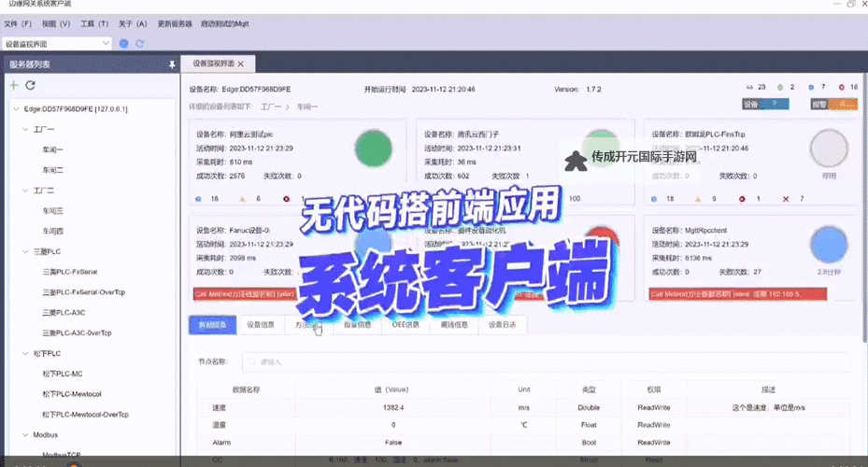Switch to the 设备信息 tab
The width and height of the screenshot is (868, 467).
[261, 325]
